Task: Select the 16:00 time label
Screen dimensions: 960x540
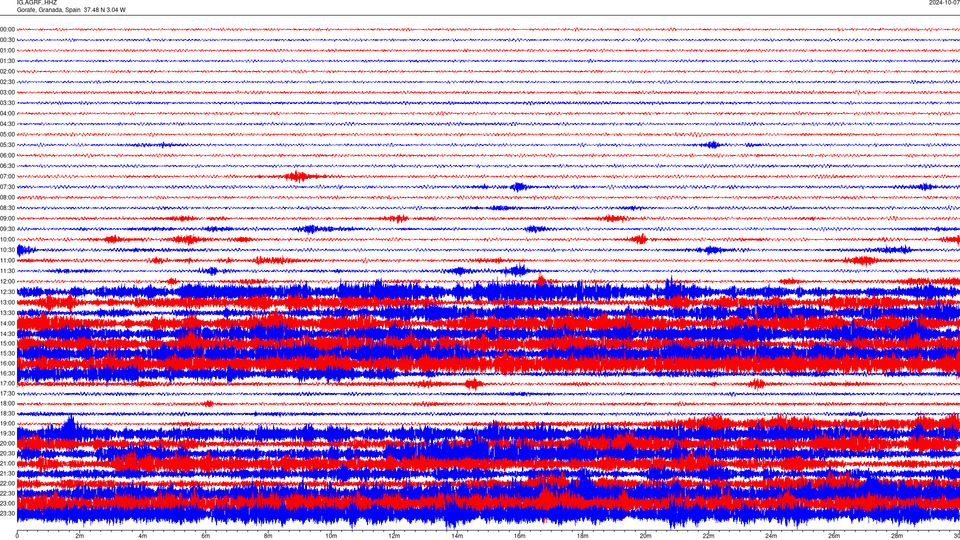Action: (7, 363)
